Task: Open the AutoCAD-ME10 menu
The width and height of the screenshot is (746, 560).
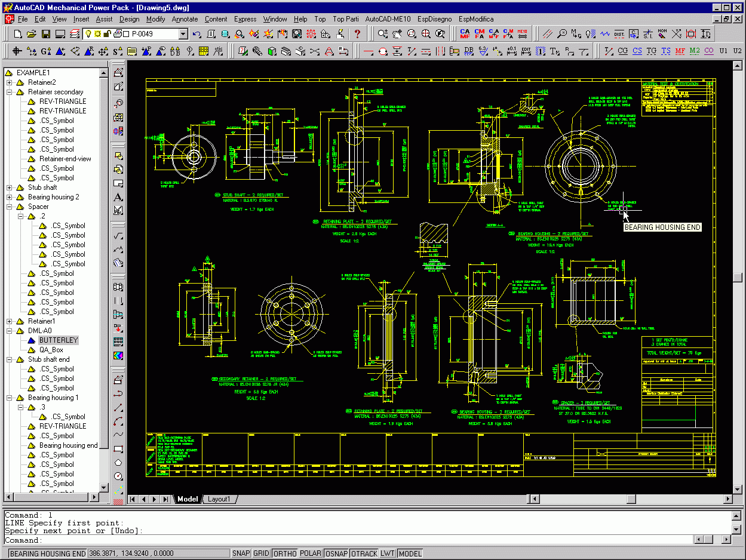Action: pyautogui.click(x=388, y=19)
